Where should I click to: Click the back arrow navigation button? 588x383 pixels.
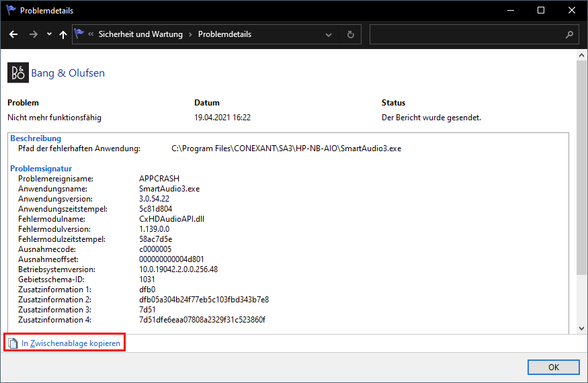(13, 34)
